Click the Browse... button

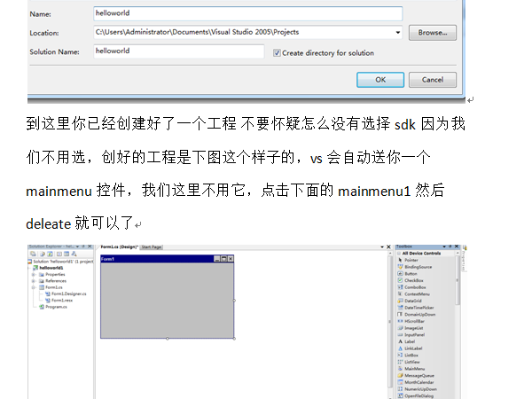[x=432, y=33]
